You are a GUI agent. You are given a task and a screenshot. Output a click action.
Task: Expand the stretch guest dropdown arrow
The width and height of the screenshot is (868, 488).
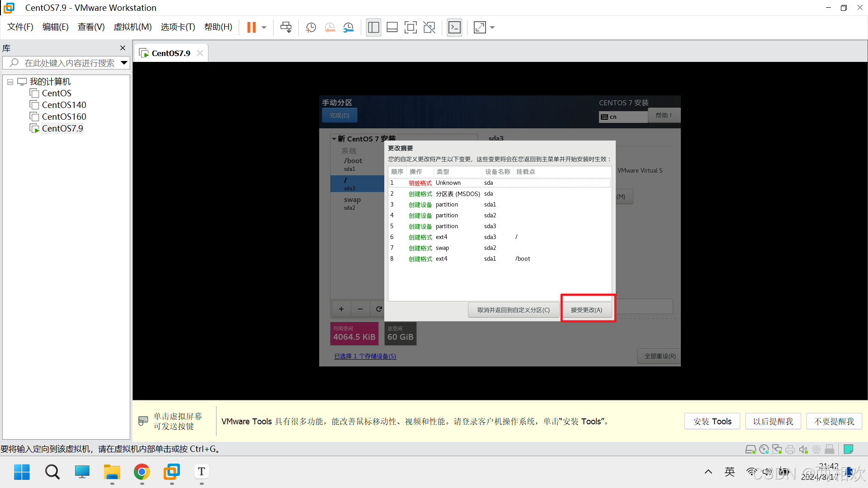point(492,28)
